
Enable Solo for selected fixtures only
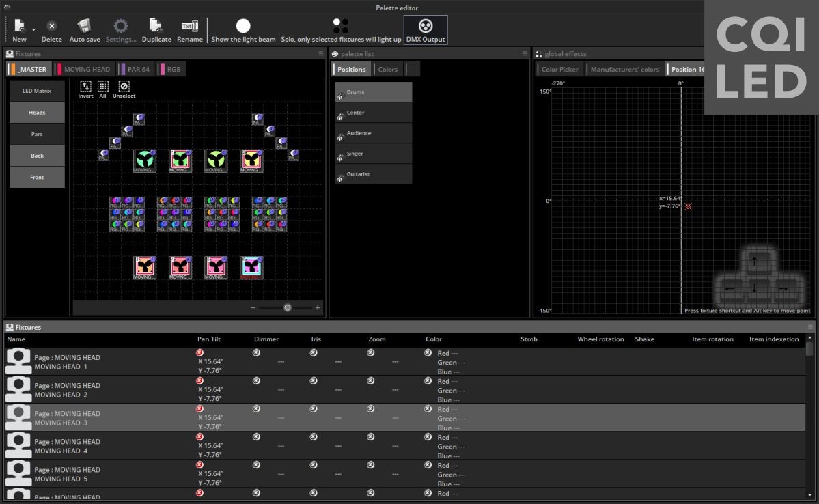(341, 27)
